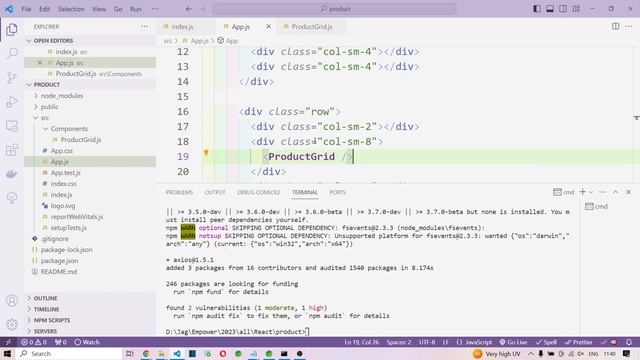The height and width of the screenshot is (360, 640).
Task: Close App.js in Open Editors list
Action: point(40,63)
